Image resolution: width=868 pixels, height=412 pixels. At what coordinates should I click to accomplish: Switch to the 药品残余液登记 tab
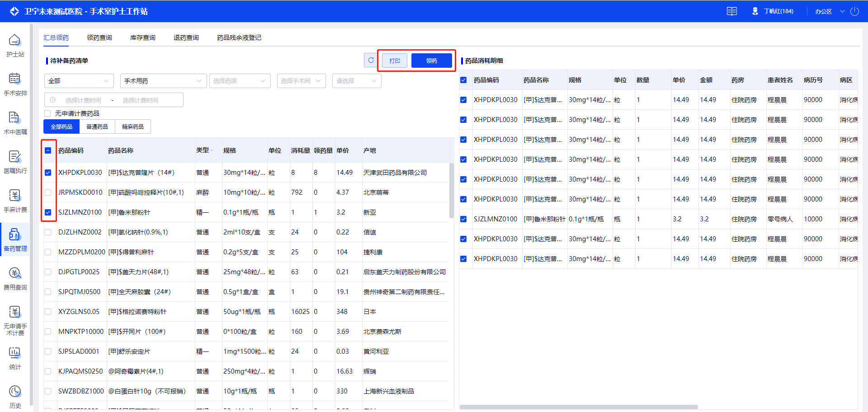(239, 37)
